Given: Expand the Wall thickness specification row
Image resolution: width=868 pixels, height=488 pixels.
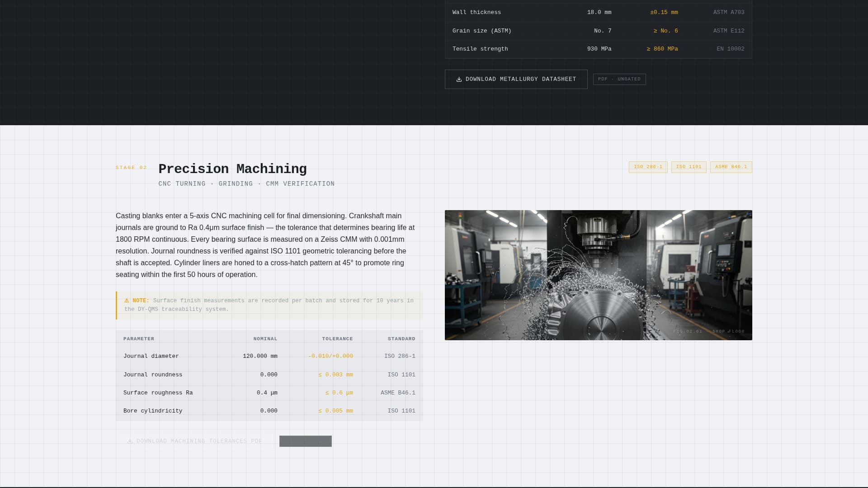Looking at the screenshot, I should click(599, 12).
